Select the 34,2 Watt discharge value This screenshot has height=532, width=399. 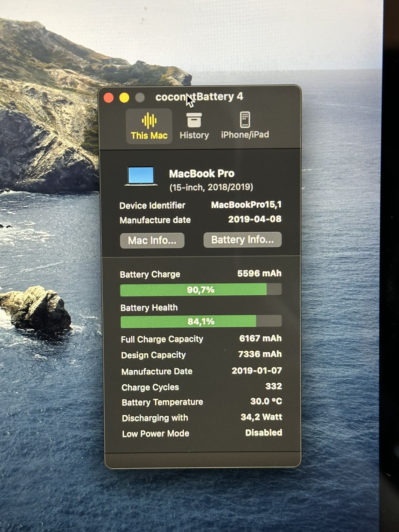pyautogui.click(x=262, y=417)
